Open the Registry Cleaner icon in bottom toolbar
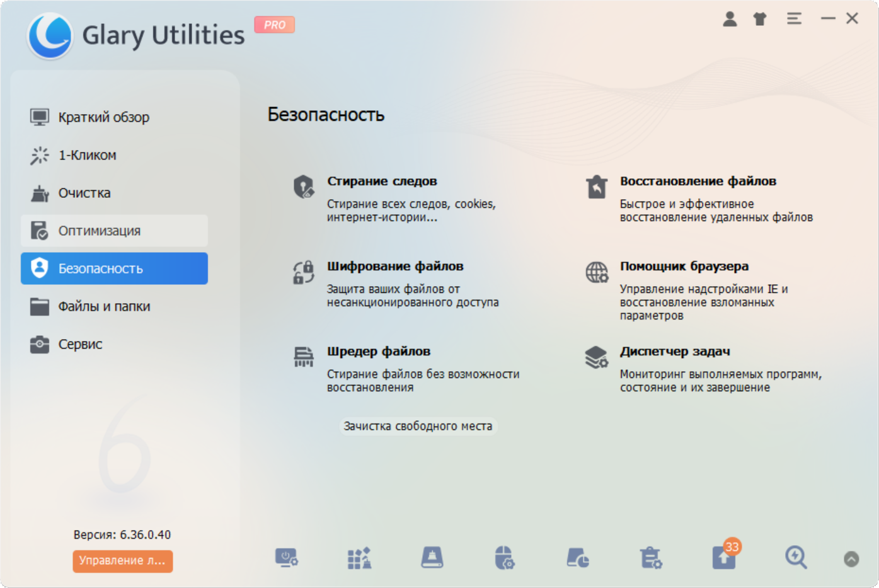Screen dimensions: 879x588 (359, 558)
